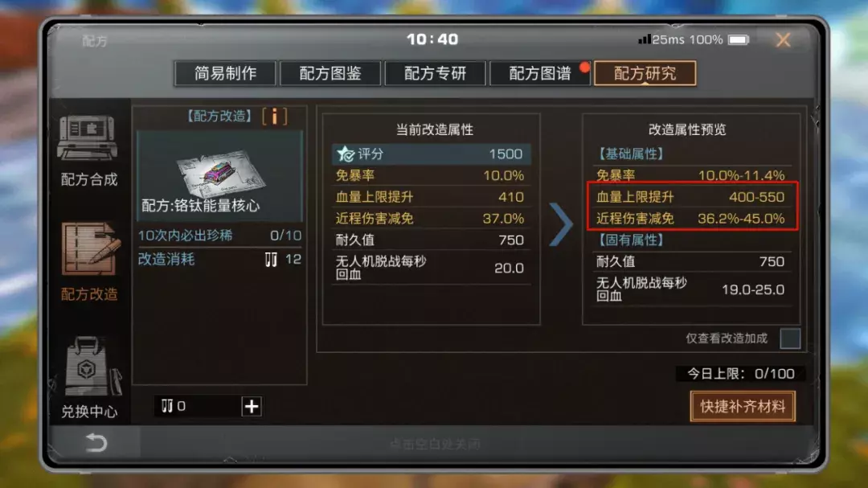Open the 配方图谱 tab with red dot
Viewport: 868px width, 488px height.
pos(540,73)
